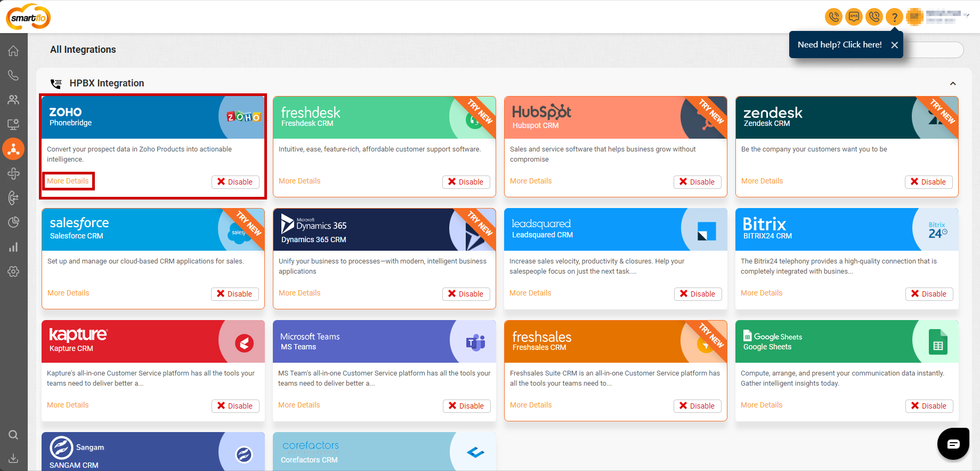Open More Details for Salesforce CRM
Image resolution: width=980 pixels, height=471 pixels.
(68, 293)
